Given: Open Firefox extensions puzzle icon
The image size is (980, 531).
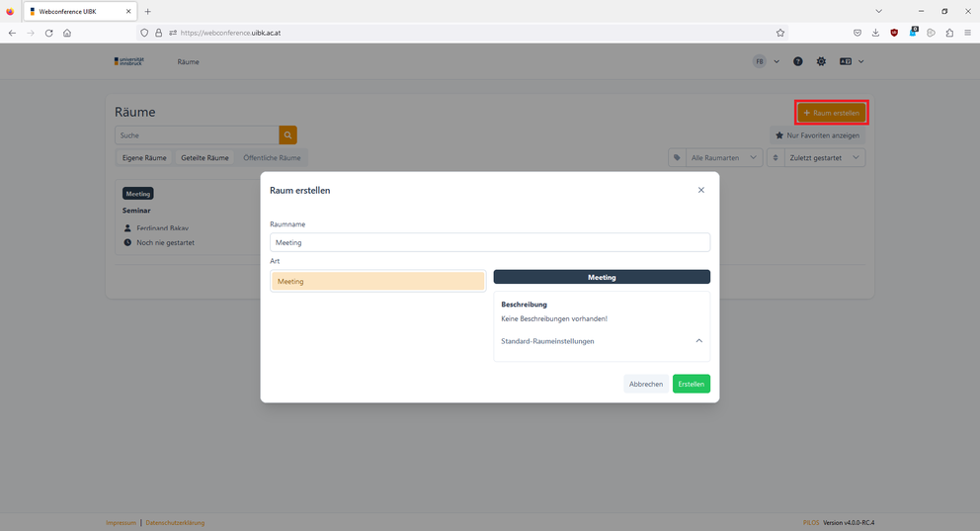Looking at the screenshot, I should pyautogui.click(x=949, y=33).
